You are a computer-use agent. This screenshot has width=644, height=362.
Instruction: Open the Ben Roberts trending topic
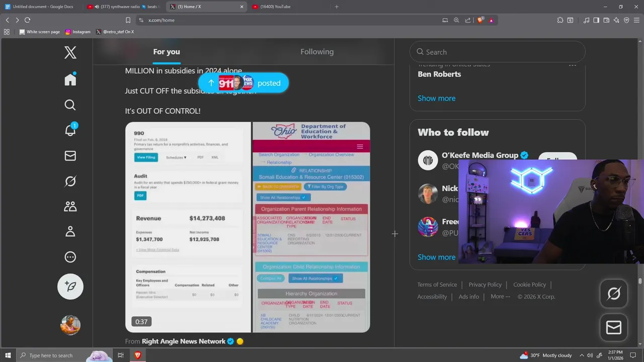coord(439,74)
